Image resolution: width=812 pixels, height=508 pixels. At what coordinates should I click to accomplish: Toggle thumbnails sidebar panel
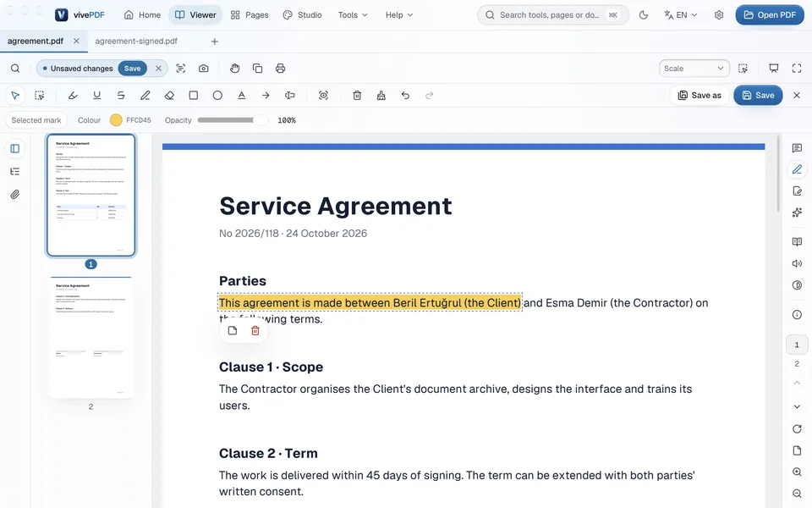pyautogui.click(x=15, y=149)
